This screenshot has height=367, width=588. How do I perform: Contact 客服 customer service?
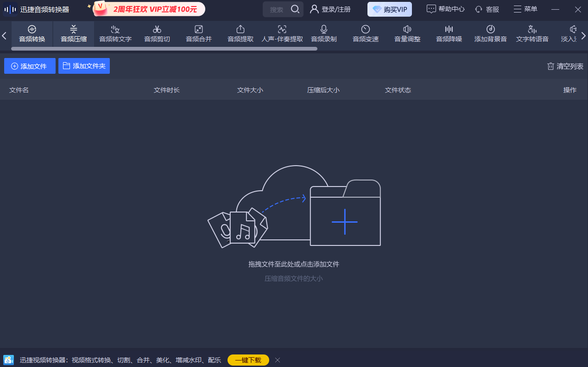(487, 9)
